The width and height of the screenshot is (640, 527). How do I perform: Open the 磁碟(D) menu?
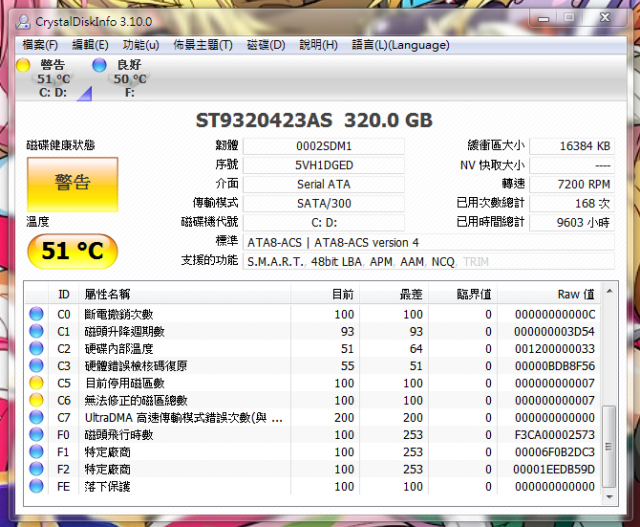point(266,44)
